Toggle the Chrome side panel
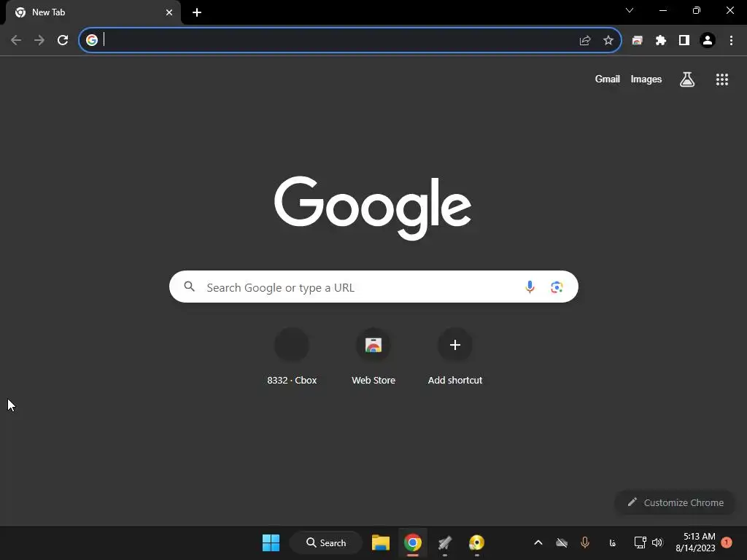The width and height of the screenshot is (747, 560). (684, 41)
